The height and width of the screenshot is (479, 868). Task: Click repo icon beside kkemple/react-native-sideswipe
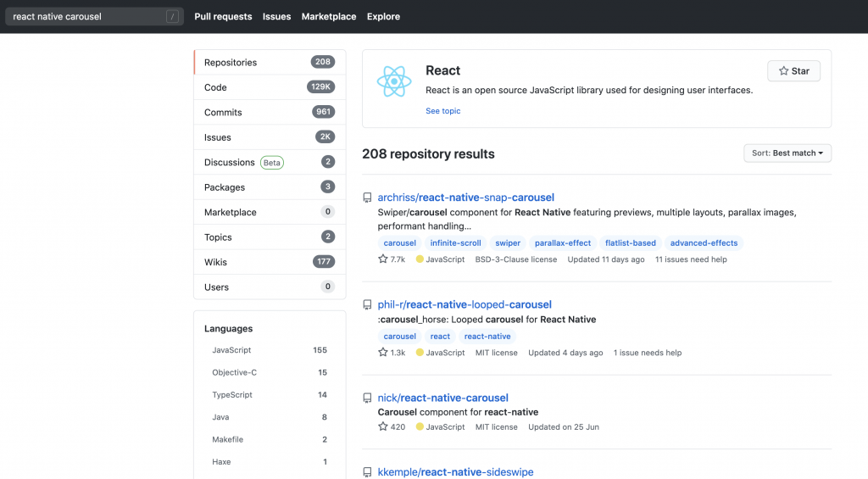(x=367, y=472)
